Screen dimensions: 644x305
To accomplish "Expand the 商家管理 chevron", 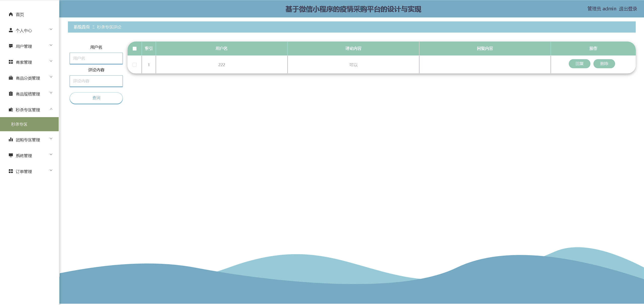I will pos(51,61).
